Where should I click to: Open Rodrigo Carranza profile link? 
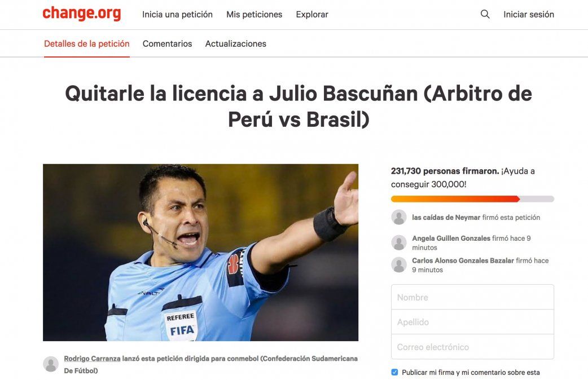[92, 359]
